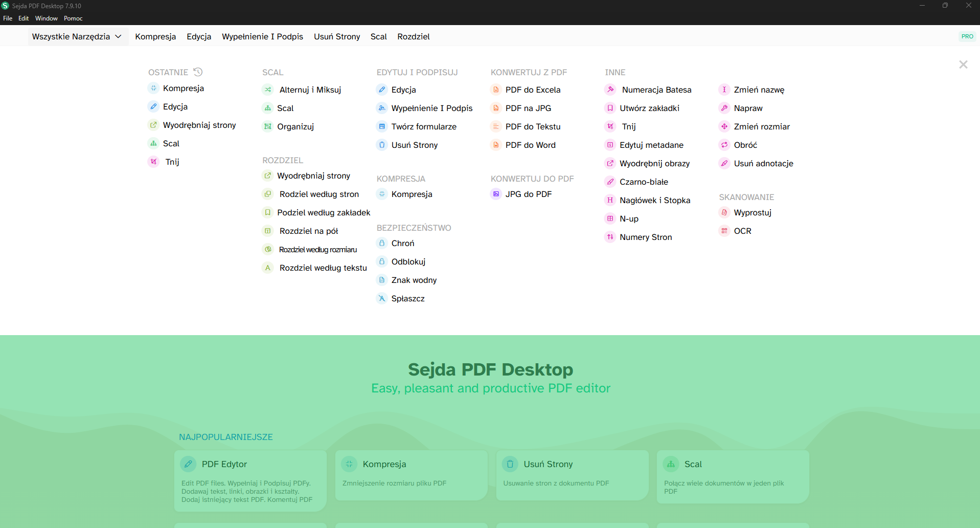Screen dimensions: 980x528
Task: Open Zmień rozmiar tool link
Action: tap(762, 126)
